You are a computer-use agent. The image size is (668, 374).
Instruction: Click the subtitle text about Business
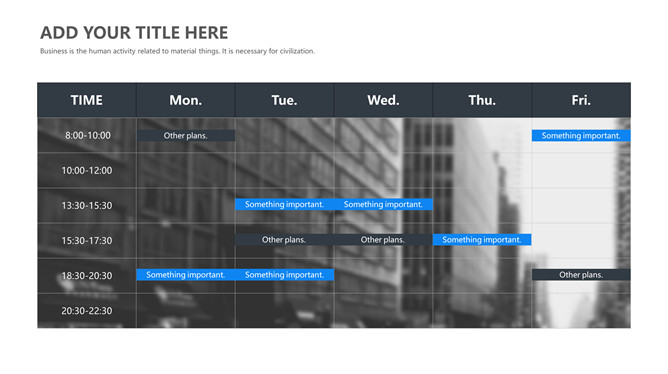click(x=177, y=51)
